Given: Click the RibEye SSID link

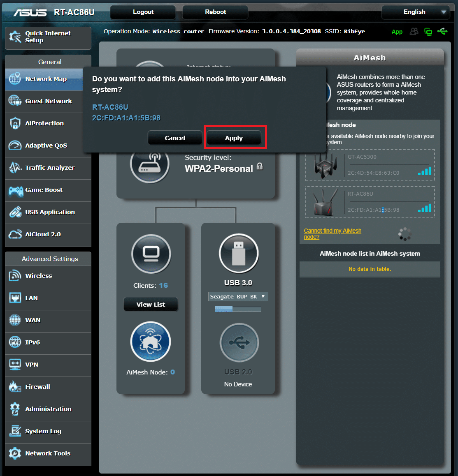Looking at the screenshot, I should 354,31.
